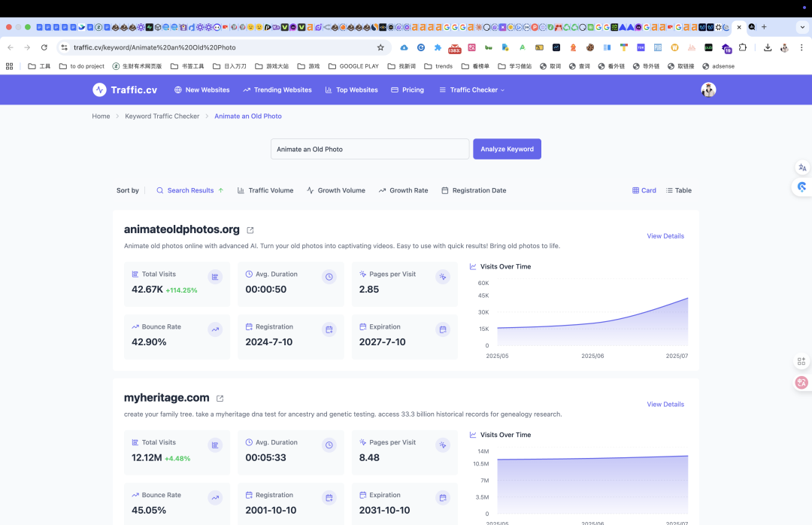Sort by Growth Rate
Screen dimensions: 812x525
tap(403, 190)
